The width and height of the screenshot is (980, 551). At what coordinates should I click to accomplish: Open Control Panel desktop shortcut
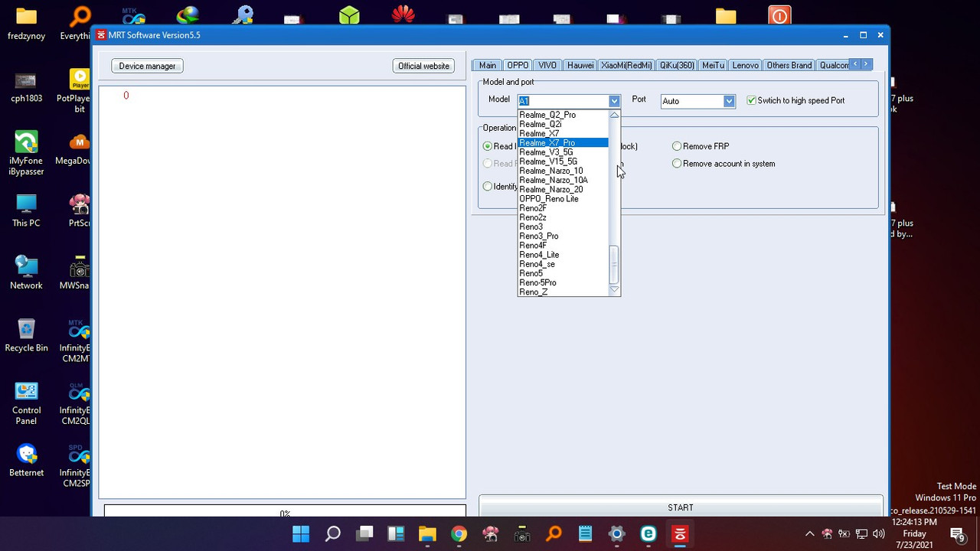tap(26, 403)
